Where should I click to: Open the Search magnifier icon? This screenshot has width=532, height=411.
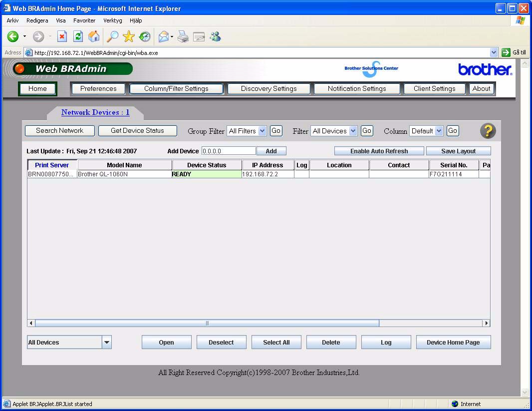click(x=113, y=36)
